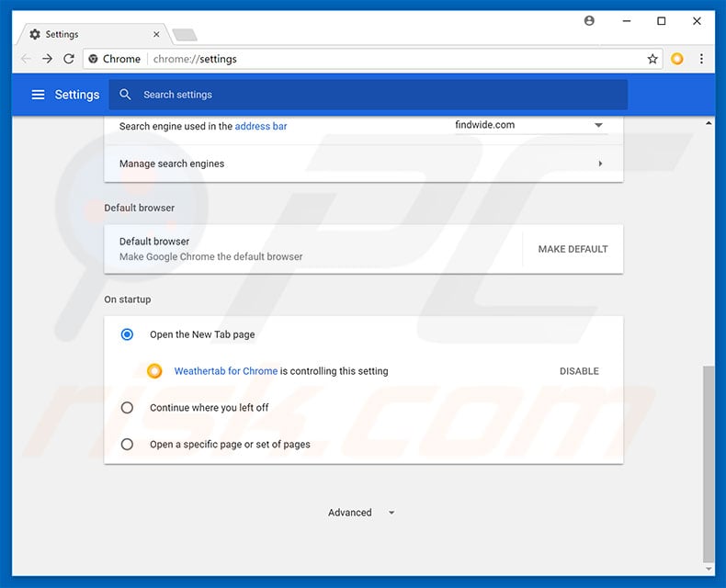Open a new tab

tap(185, 35)
